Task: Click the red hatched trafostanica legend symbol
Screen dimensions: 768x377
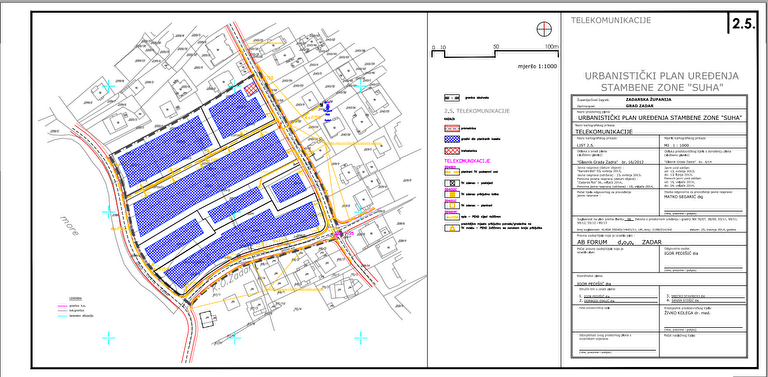Action: [x=452, y=151]
